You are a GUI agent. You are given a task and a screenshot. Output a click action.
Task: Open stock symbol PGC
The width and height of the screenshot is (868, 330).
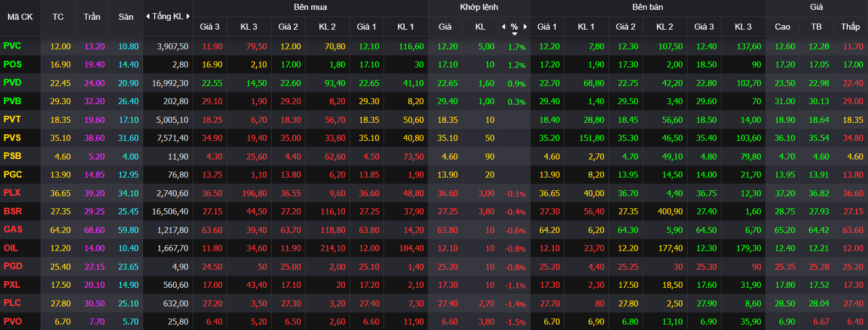point(13,174)
